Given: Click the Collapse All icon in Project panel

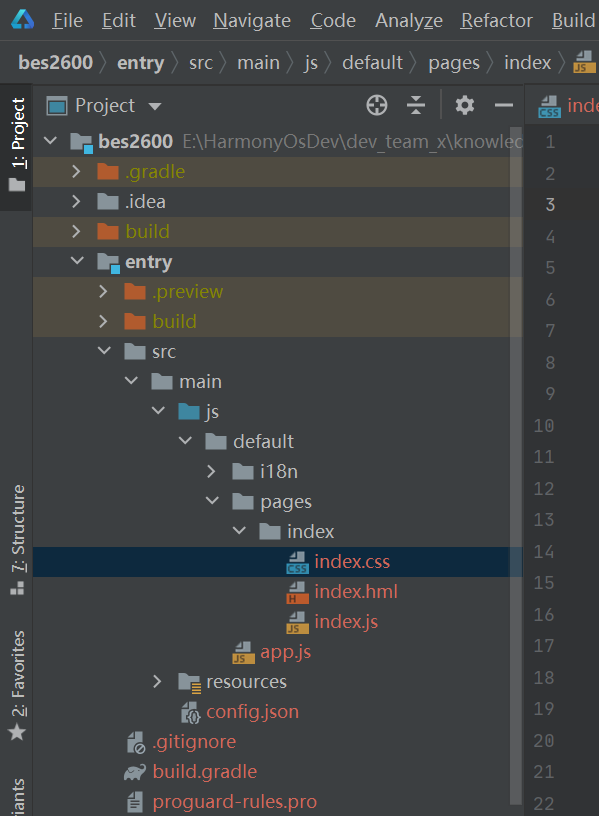Looking at the screenshot, I should [416, 106].
